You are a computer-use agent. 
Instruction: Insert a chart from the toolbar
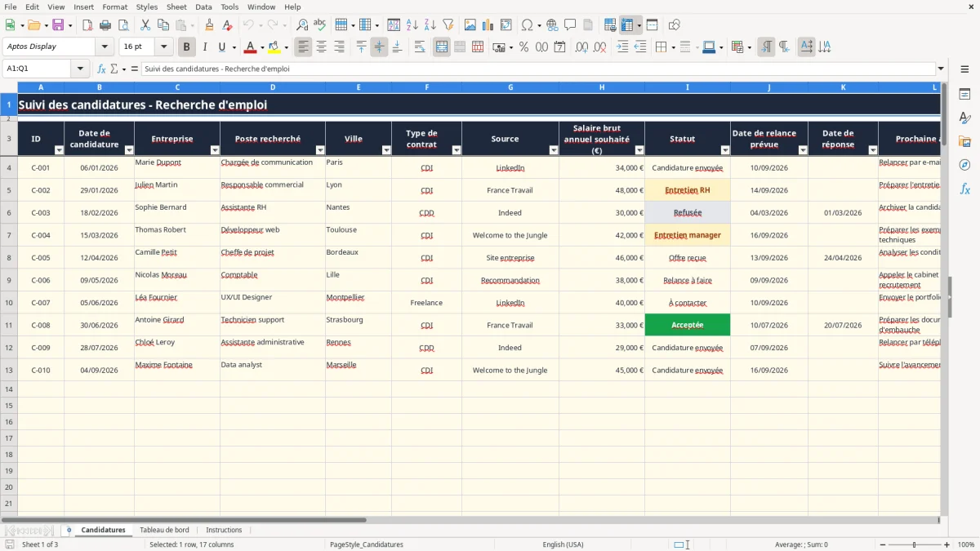(488, 25)
